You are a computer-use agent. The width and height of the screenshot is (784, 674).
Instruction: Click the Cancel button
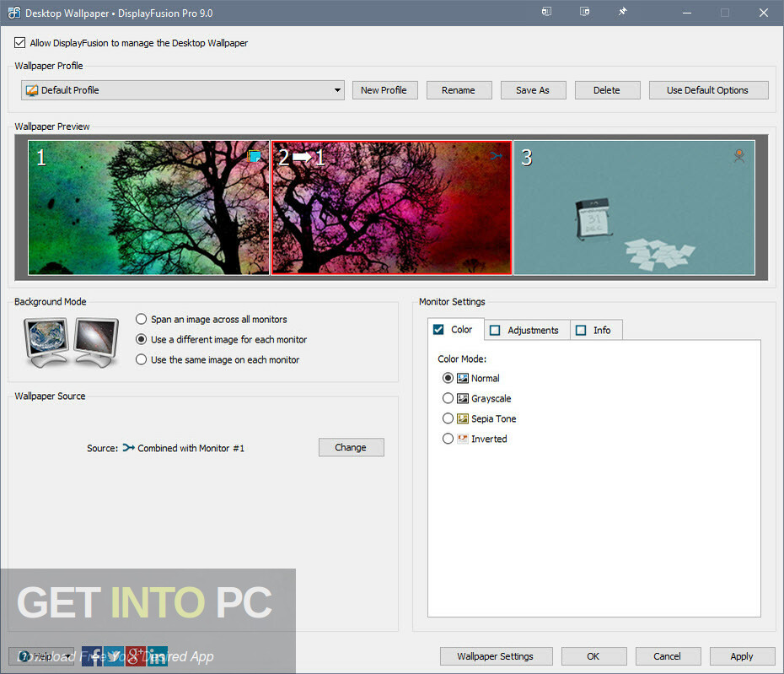coord(668,656)
